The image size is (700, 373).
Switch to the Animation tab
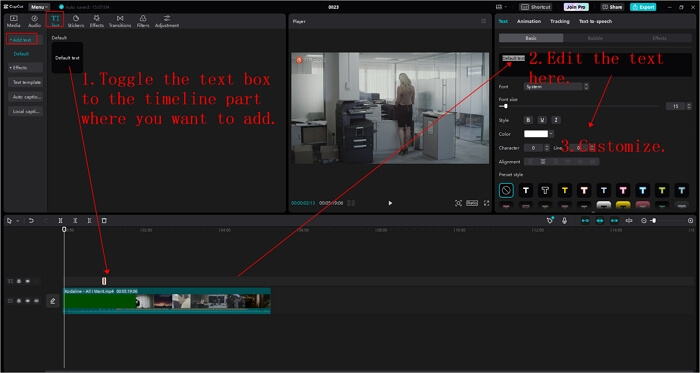tap(529, 21)
